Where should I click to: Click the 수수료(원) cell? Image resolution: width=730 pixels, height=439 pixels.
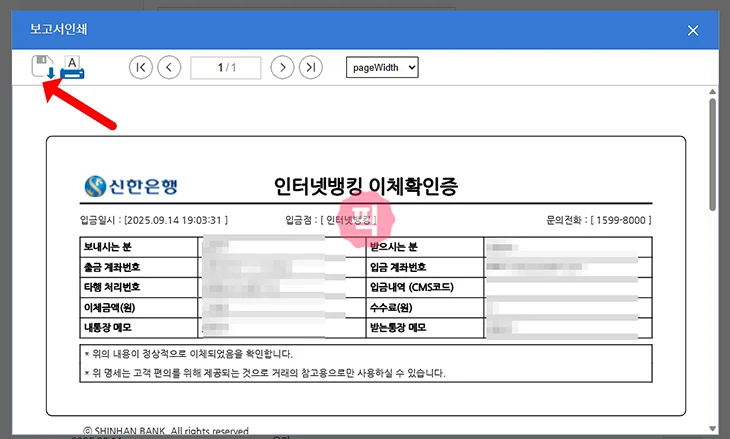[425, 308]
